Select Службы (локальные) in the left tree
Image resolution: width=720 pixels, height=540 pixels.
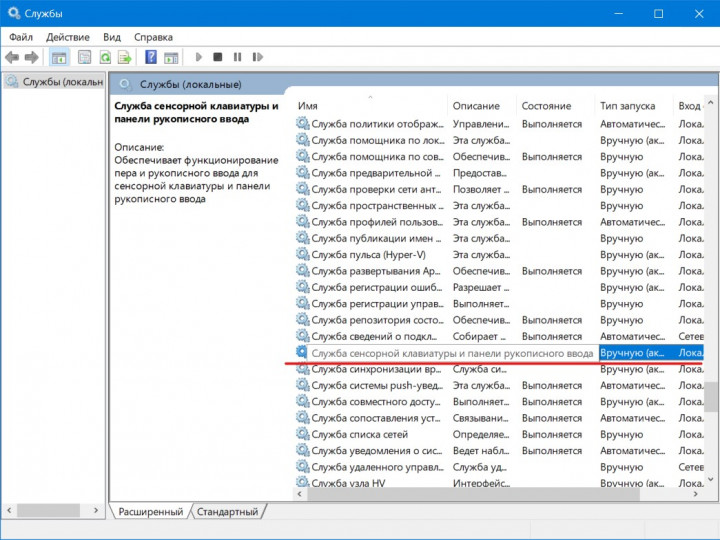(57, 82)
